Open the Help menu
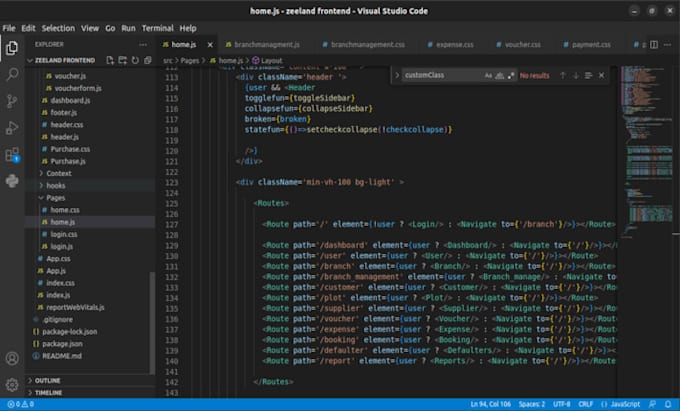Viewport: 680px width, 411px height. [x=188, y=28]
